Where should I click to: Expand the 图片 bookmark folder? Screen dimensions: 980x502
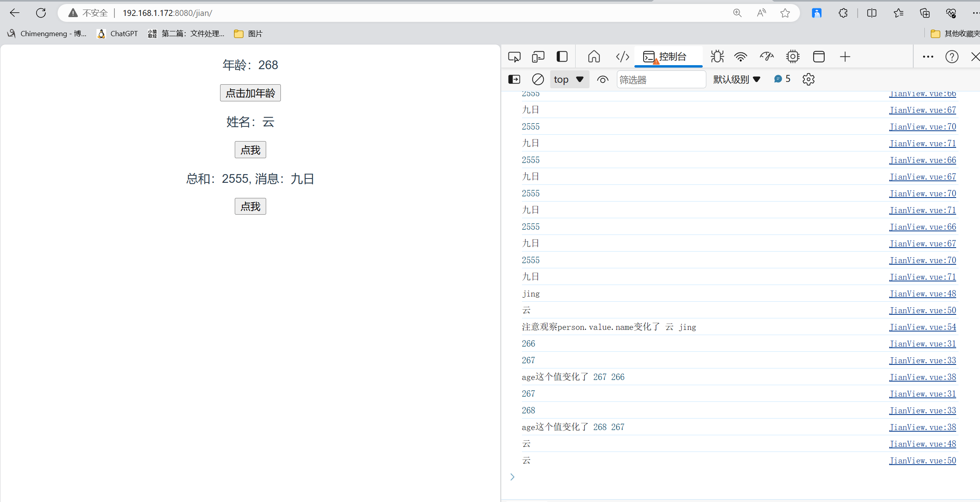tap(248, 34)
